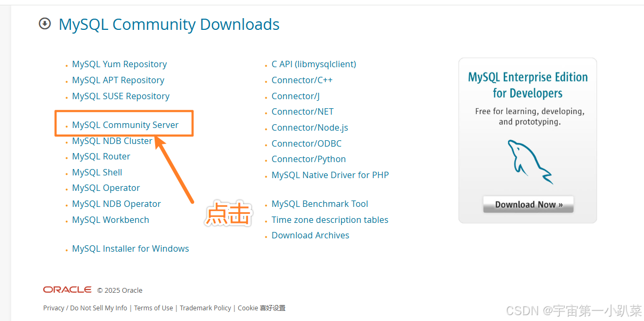Open Connector/ODBC download link
This screenshot has height=321, width=644.
(x=307, y=143)
